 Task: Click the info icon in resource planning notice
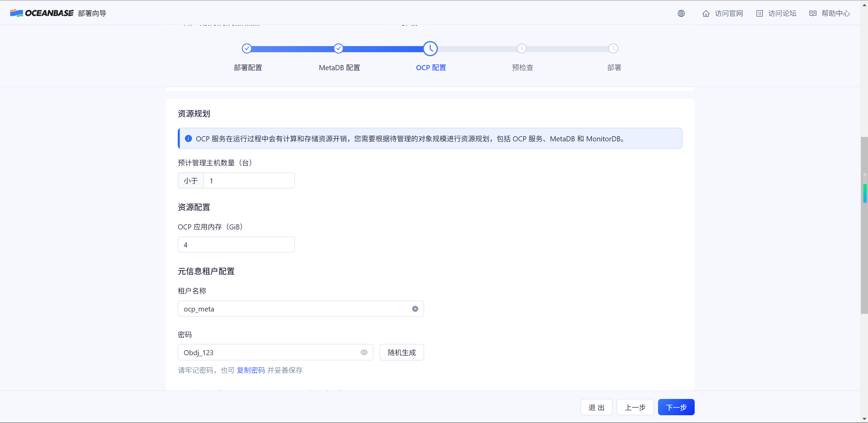(x=188, y=139)
